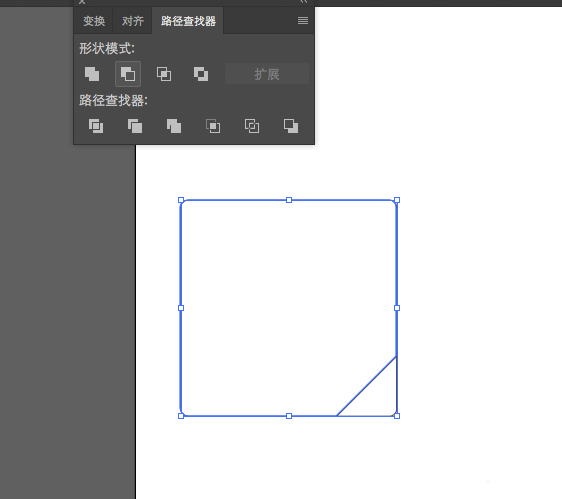Select the 路径查找器 tab
Screen dimensions: 562x499
[x=188, y=21]
